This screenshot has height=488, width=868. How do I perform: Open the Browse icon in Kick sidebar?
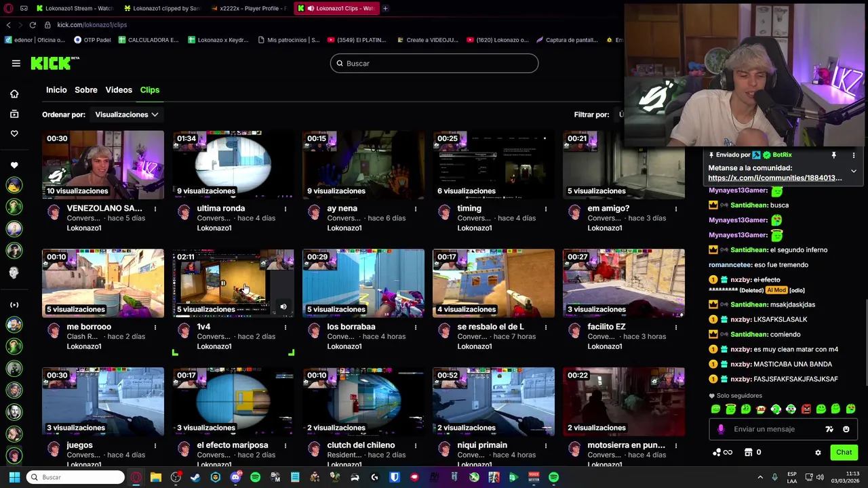[x=14, y=114]
